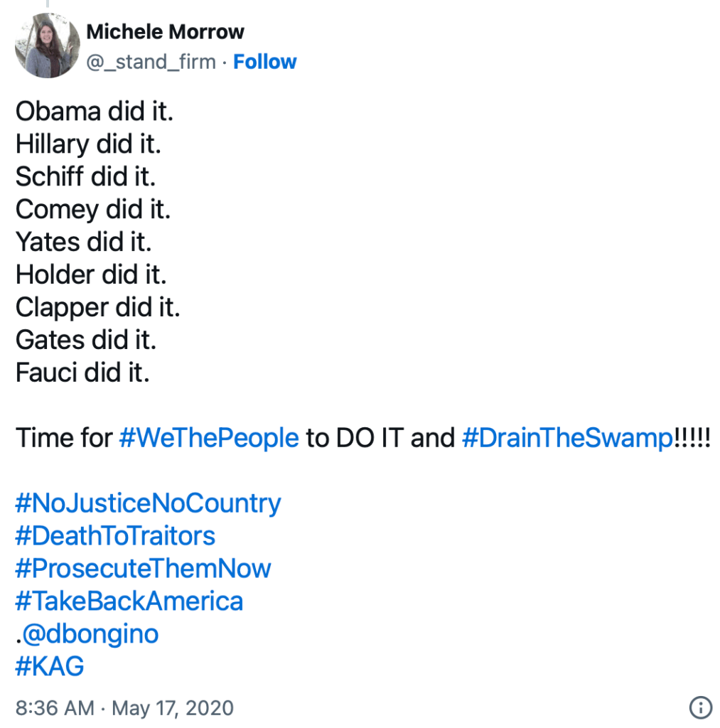Click the #DrainTheSwamp hashtag
The height and width of the screenshot is (728, 720).
click(x=566, y=437)
